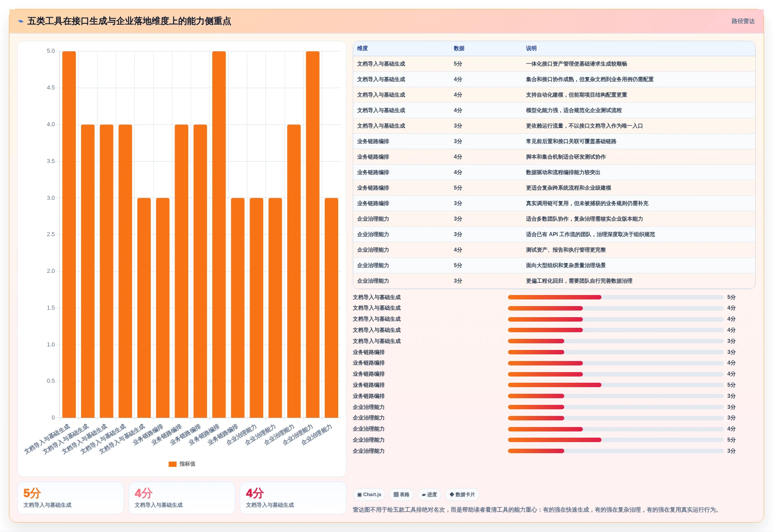Image resolution: width=773 pixels, height=532 pixels.
Task: Select row 一体化接口资产管理使基础请求生成较顺畅
Action: click(554, 64)
